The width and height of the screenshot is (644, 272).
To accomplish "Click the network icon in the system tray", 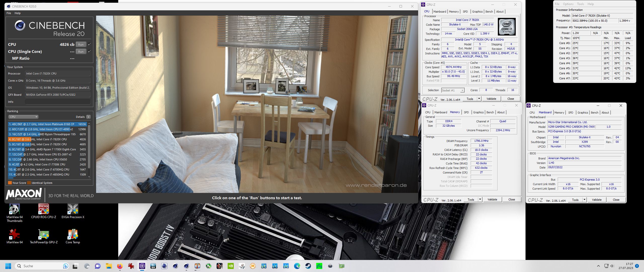I will click(x=606, y=266).
